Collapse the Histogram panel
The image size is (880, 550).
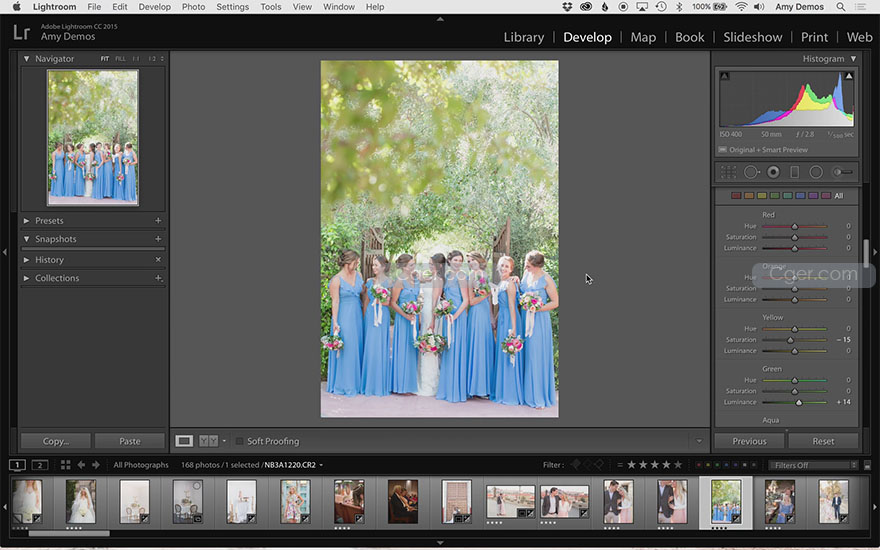853,58
